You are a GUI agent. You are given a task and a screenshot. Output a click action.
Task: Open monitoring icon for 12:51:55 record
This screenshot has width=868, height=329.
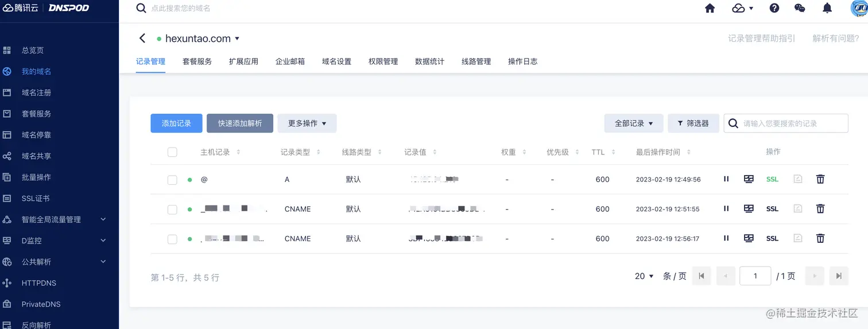click(x=749, y=208)
